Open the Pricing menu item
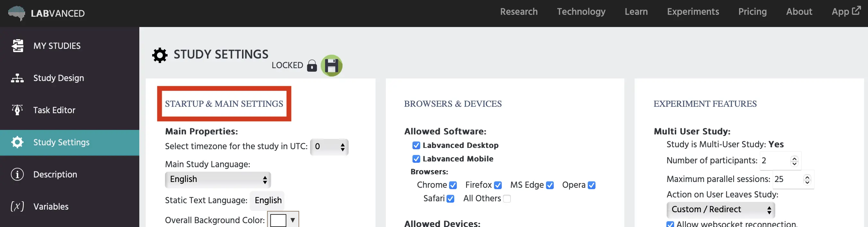The image size is (868, 227). [752, 12]
